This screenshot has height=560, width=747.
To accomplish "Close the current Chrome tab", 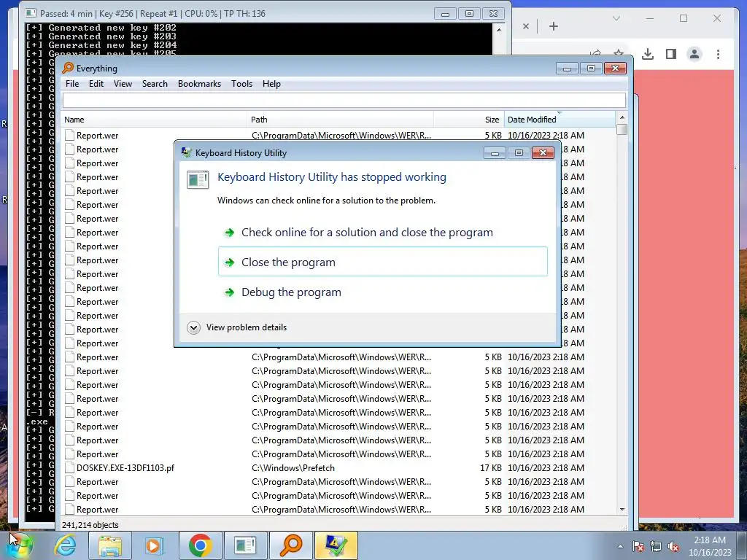I will pos(526,27).
